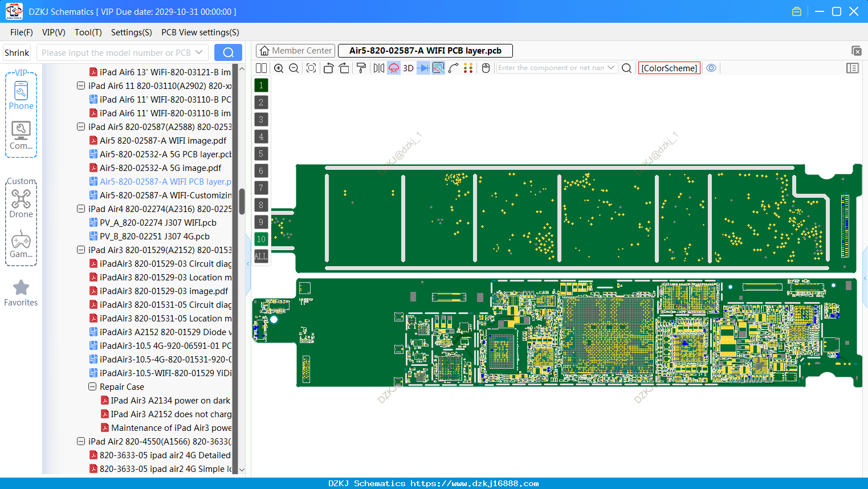Open Air5 820-02587-A WIFI image.pdf
The image size is (868, 489).
point(163,140)
